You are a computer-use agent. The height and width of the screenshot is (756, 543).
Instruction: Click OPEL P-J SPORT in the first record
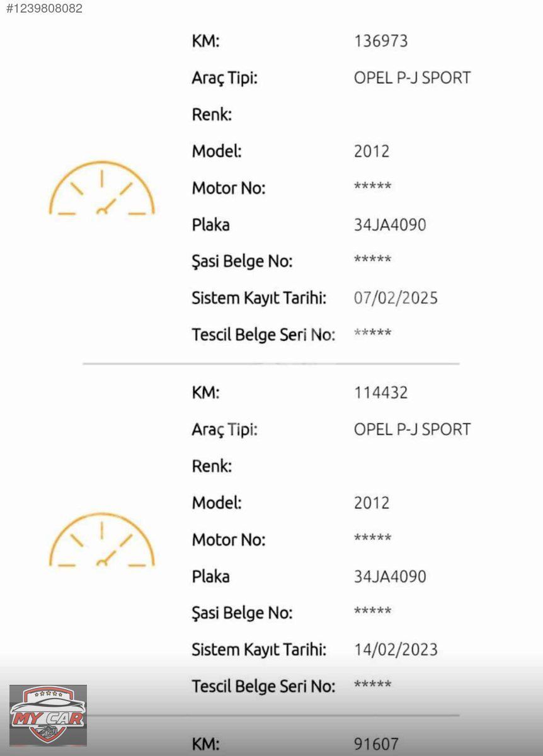pos(413,78)
